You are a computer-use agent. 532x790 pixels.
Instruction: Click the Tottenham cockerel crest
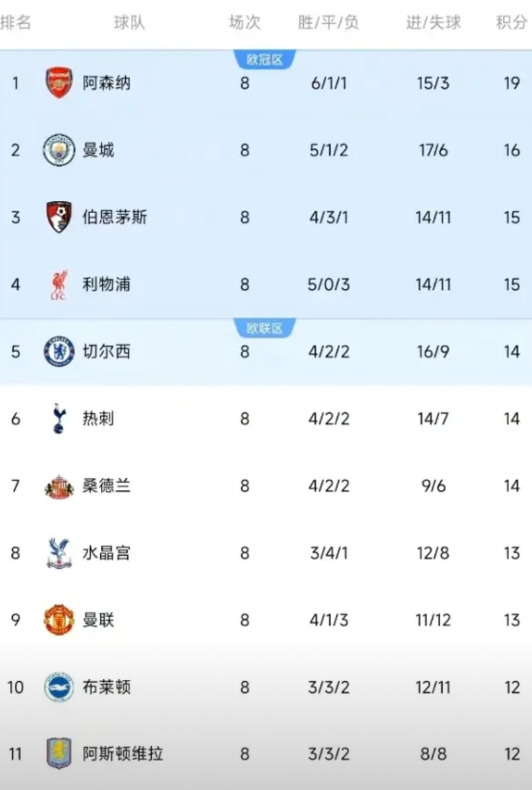pos(59,418)
